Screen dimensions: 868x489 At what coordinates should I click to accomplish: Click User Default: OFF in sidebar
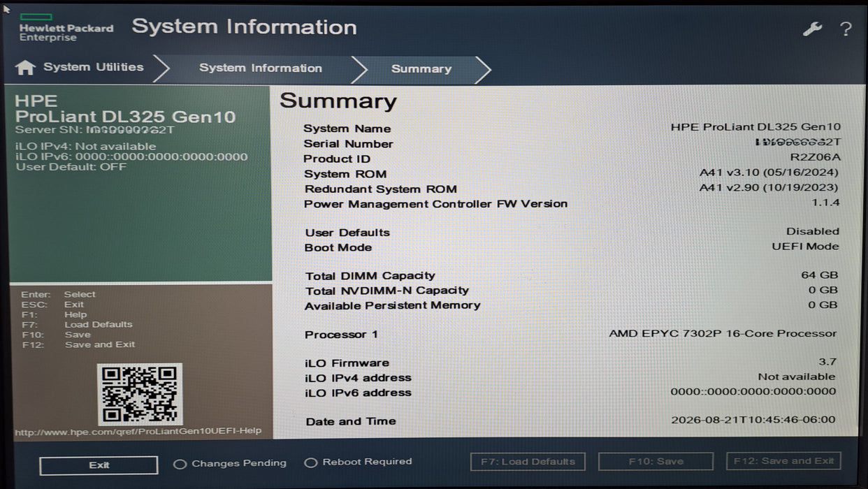(x=71, y=167)
